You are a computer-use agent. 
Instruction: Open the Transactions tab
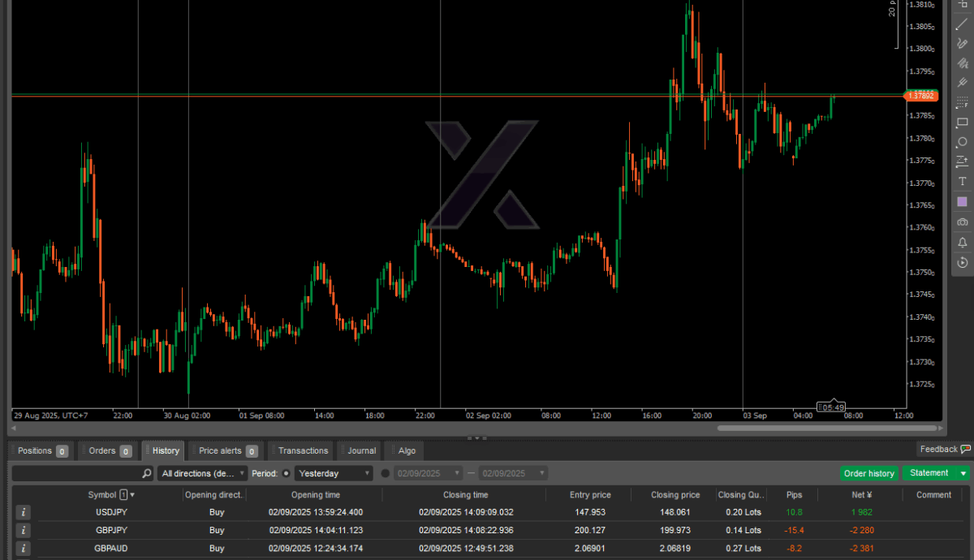pos(302,450)
